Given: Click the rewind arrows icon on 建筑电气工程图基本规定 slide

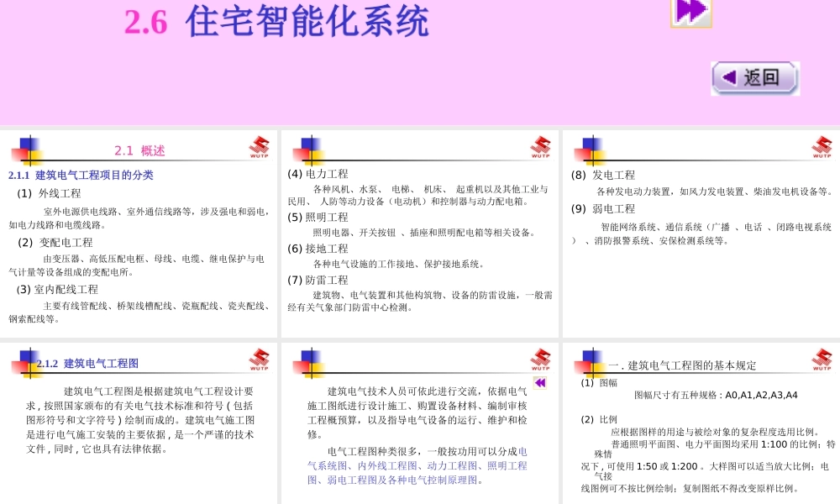Looking at the screenshot, I should coord(538,382).
